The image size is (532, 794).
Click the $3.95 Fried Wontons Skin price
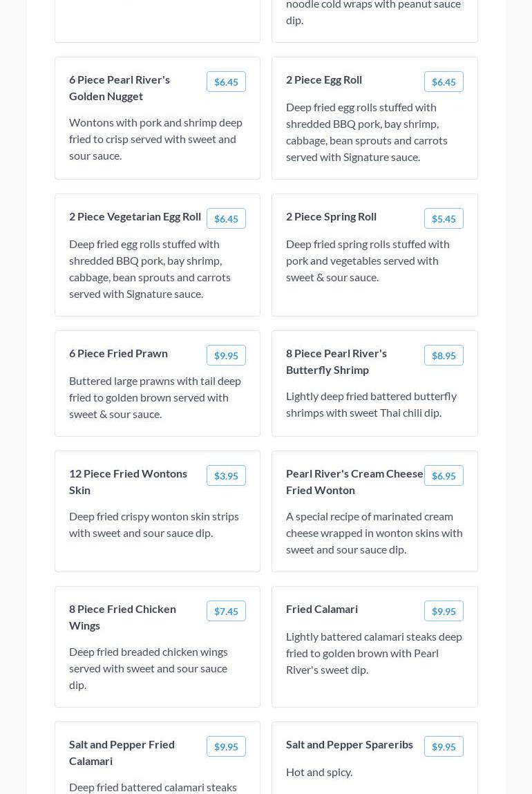point(226,475)
